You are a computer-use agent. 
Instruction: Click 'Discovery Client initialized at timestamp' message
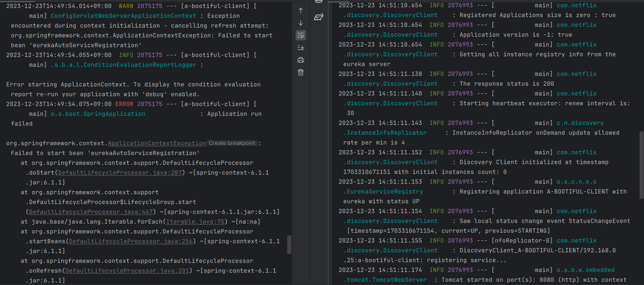click(534, 162)
